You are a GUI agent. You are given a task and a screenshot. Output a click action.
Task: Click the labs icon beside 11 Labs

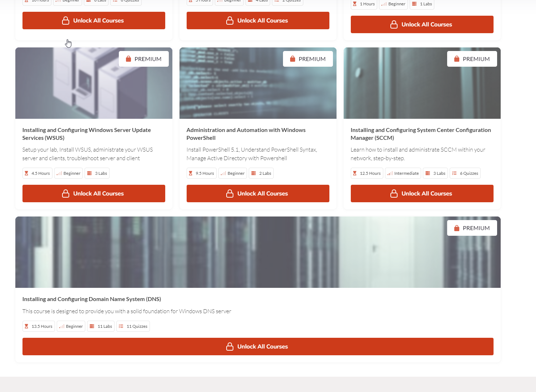92,326
